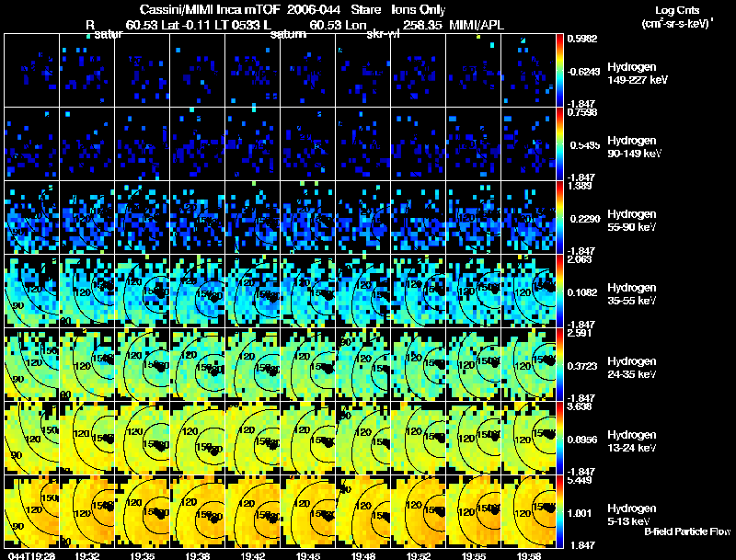Click the 2.591 color scale value
This screenshot has width=736, height=560.
click(580, 333)
